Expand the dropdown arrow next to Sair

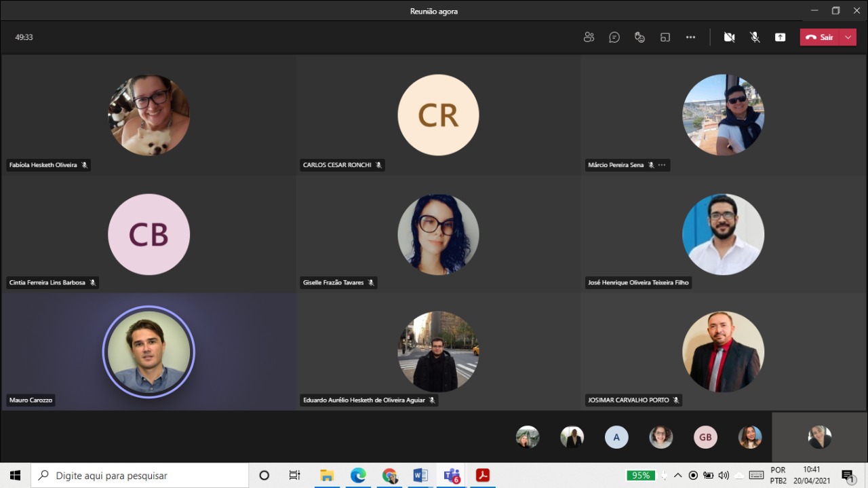pyautogui.click(x=848, y=37)
